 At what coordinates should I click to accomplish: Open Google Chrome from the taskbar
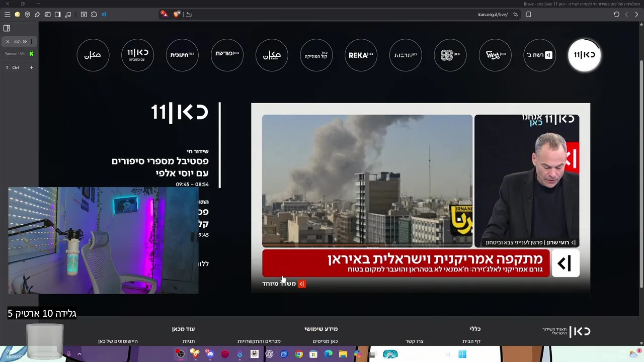(x=299, y=354)
